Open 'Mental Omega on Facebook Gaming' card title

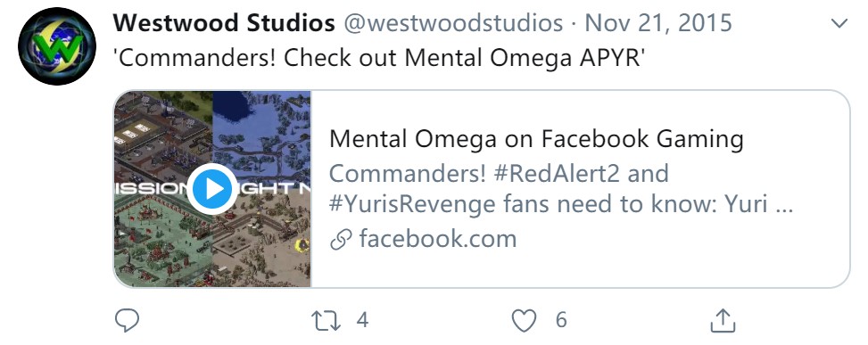536,139
